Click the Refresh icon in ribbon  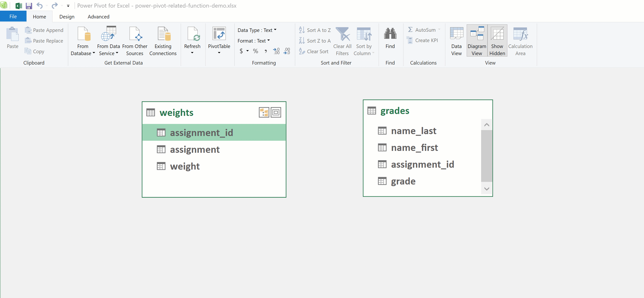coord(192,35)
